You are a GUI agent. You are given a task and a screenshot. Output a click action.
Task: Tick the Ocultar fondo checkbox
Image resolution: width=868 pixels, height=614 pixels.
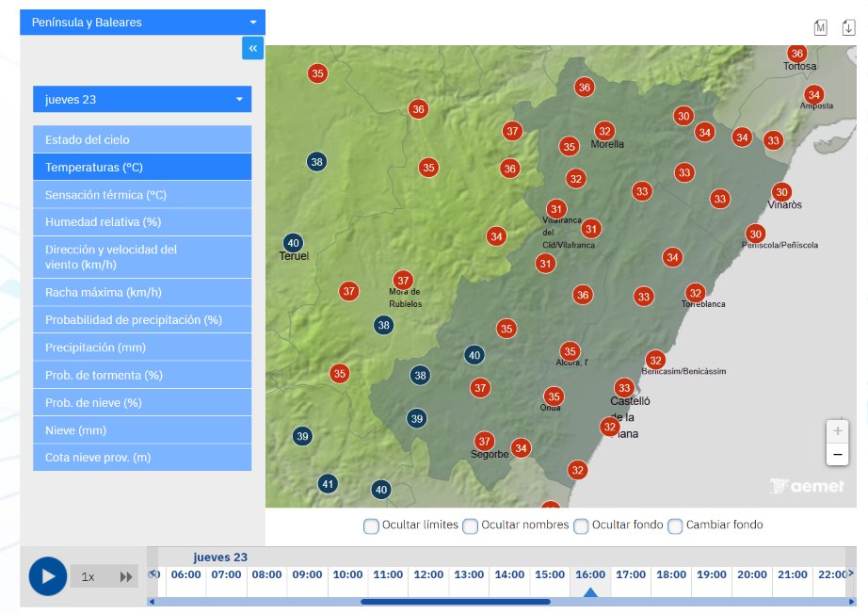tap(581, 525)
